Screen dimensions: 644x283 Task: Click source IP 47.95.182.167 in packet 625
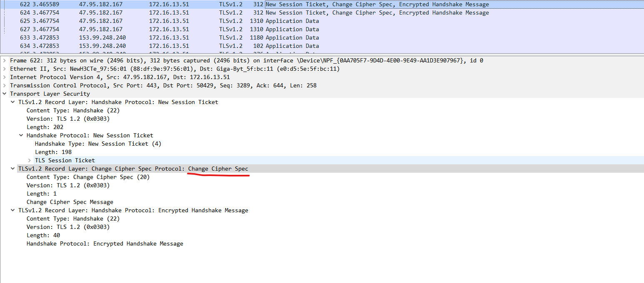101,21
